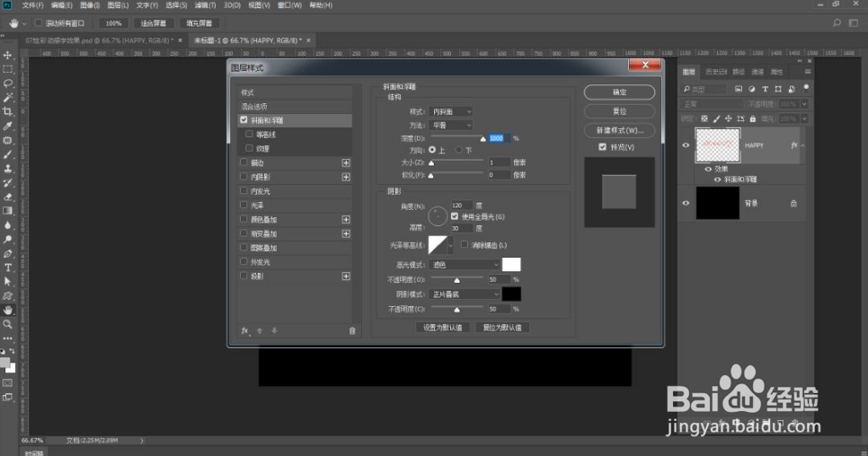Open the 方法 dropdown showing 平滑

pos(451,126)
